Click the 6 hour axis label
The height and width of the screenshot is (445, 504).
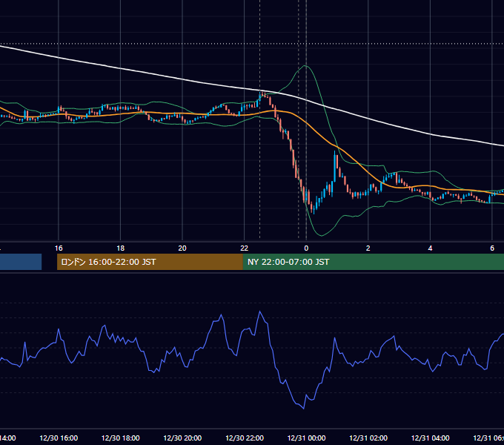click(x=492, y=248)
